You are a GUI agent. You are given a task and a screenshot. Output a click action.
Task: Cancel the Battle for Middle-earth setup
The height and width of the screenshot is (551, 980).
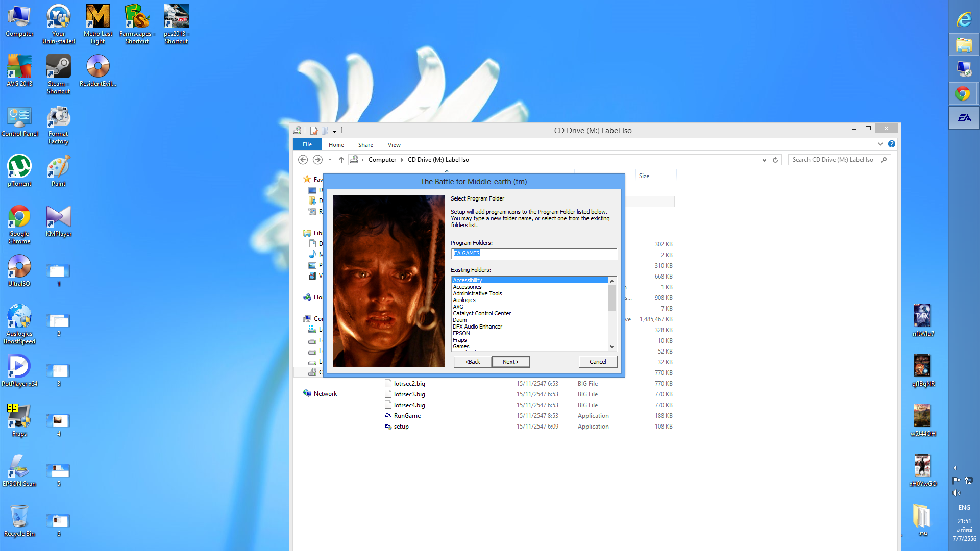tap(598, 362)
